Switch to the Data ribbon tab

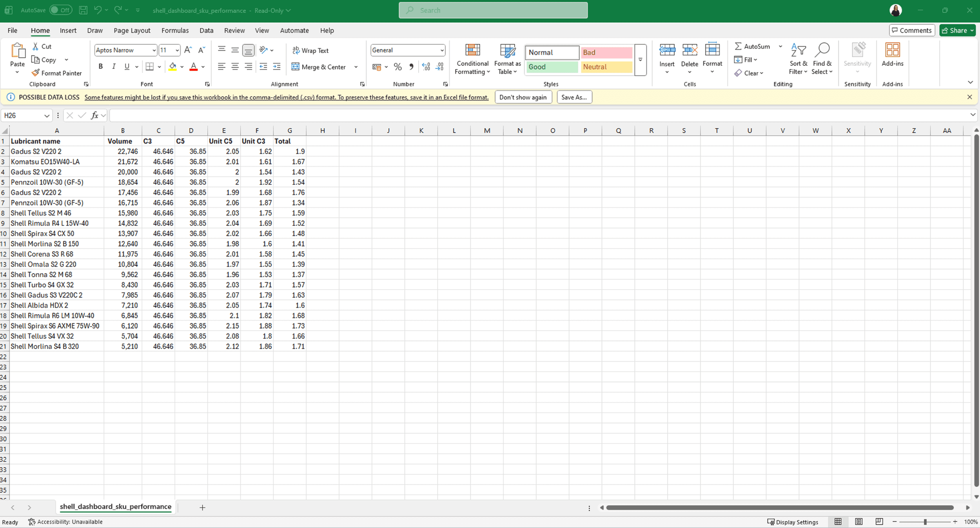206,31
